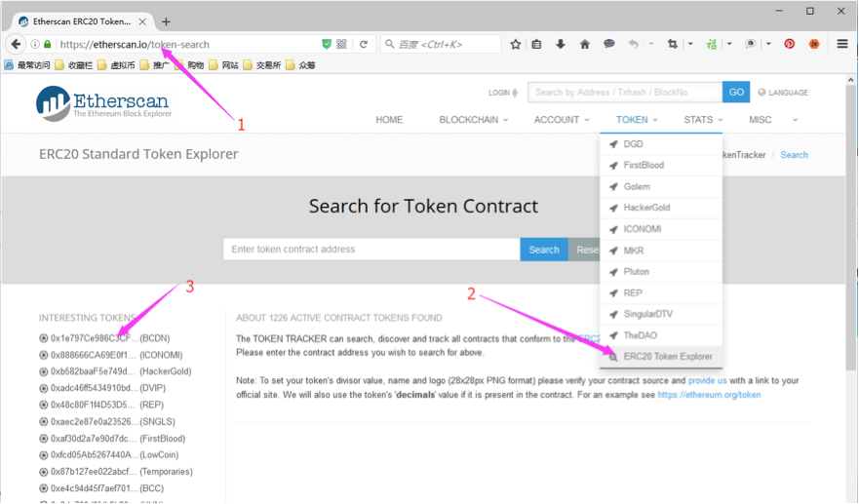Click the GO search button
Screen dimensions: 859x504
[736, 92]
